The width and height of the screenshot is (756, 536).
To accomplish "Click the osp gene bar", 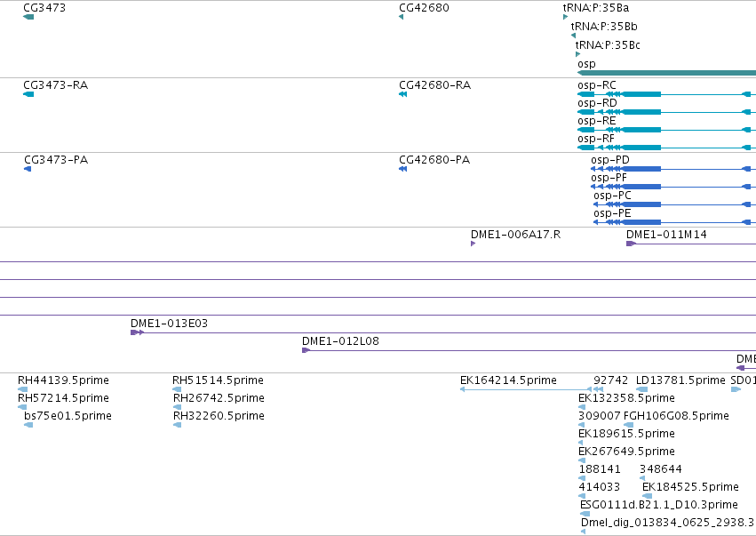I will click(x=667, y=73).
